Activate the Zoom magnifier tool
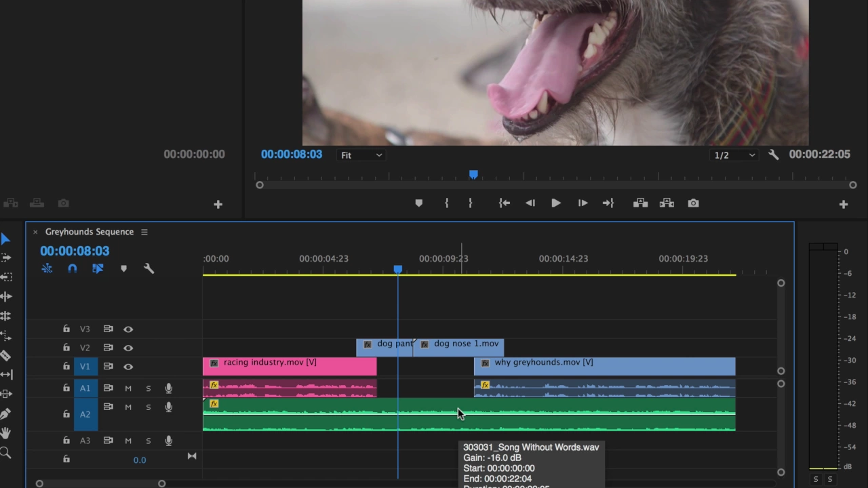Screen dimensions: 868x488 click(x=5, y=453)
